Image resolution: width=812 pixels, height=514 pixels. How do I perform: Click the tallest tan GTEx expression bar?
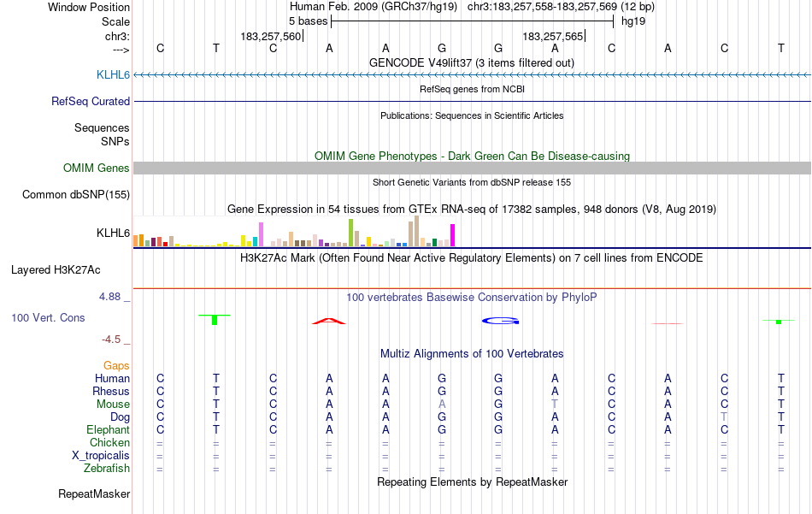(416, 231)
